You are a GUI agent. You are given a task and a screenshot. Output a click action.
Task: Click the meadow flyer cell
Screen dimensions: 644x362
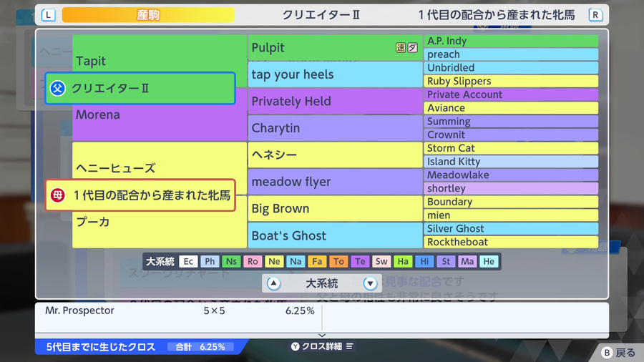[335, 182]
